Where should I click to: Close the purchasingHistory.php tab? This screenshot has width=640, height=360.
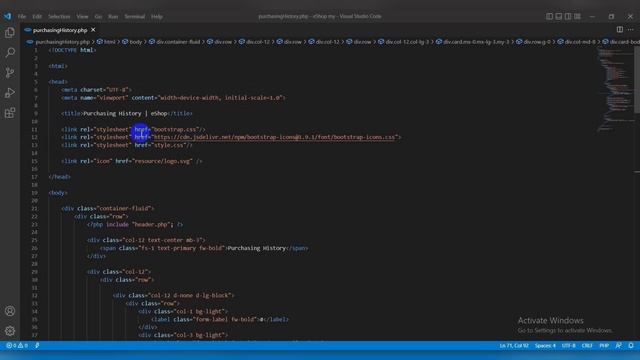(93, 30)
